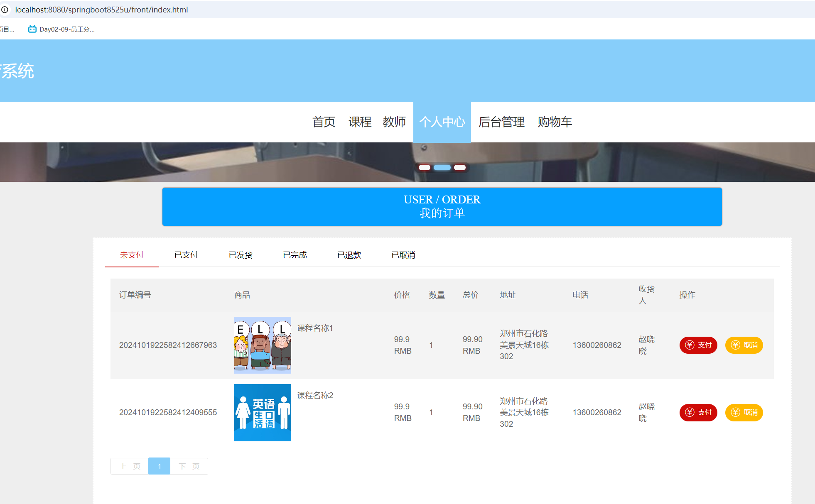The width and height of the screenshot is (815, 504).
Task: Select page 1 in the pagination bar
Action: click(159, 466)
